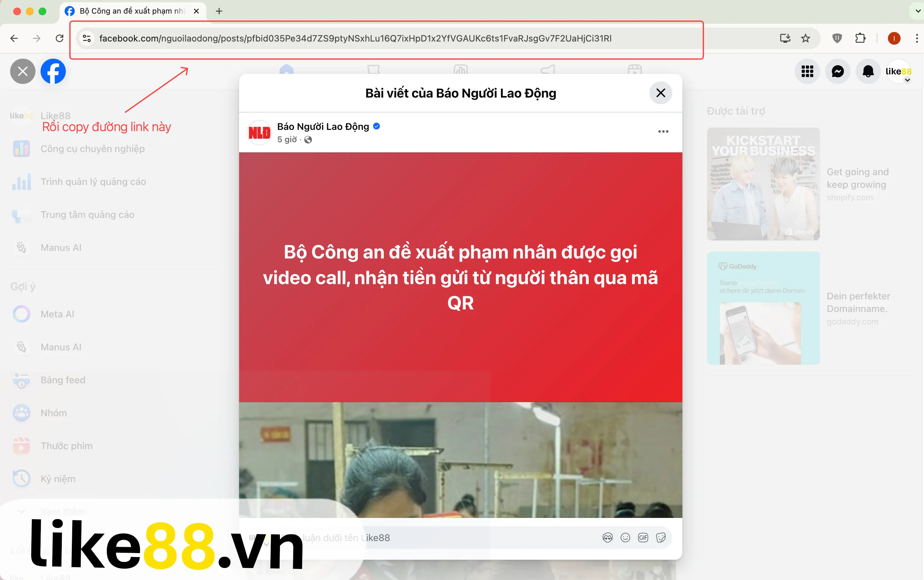Open the post's three-dot options menu
The image size is (924, 580).
tap(663, 131)
